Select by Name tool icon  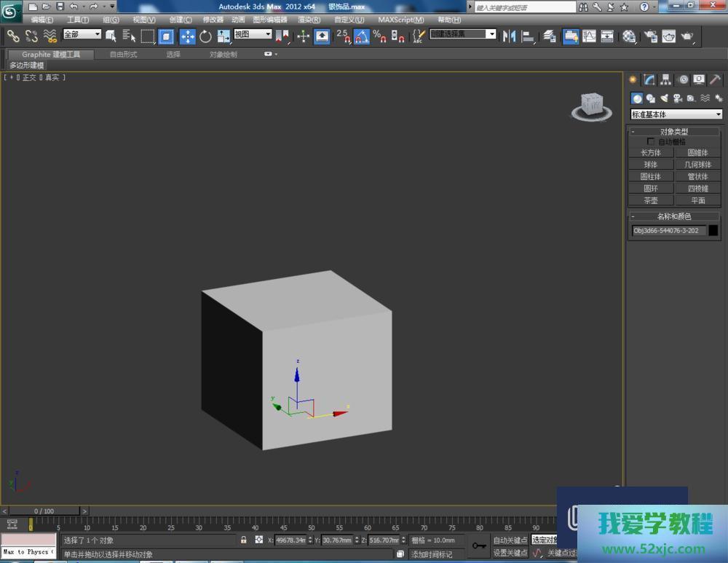129,36
